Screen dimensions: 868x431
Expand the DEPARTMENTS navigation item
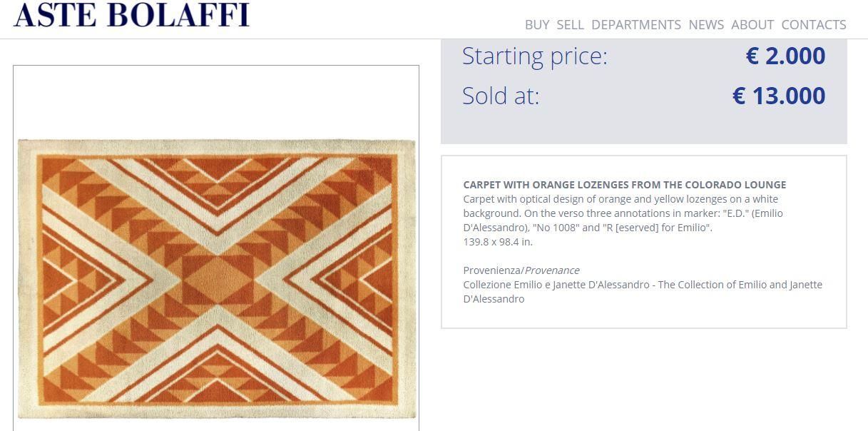[636, 25]
